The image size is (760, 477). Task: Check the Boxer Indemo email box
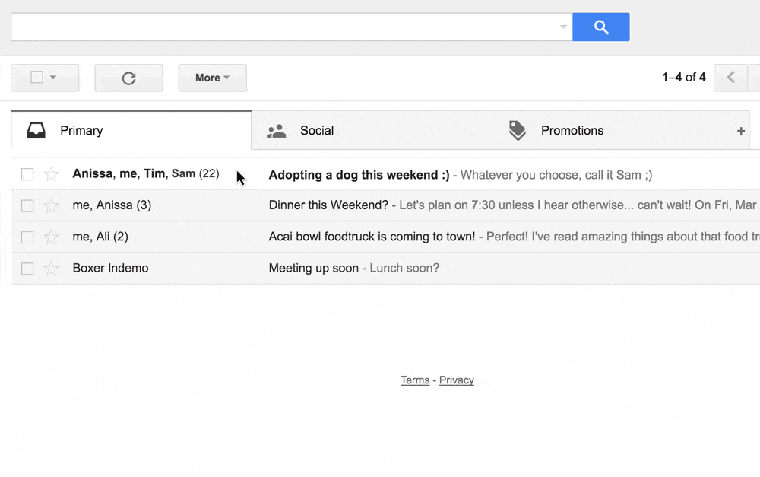click(x=27, y=268)
